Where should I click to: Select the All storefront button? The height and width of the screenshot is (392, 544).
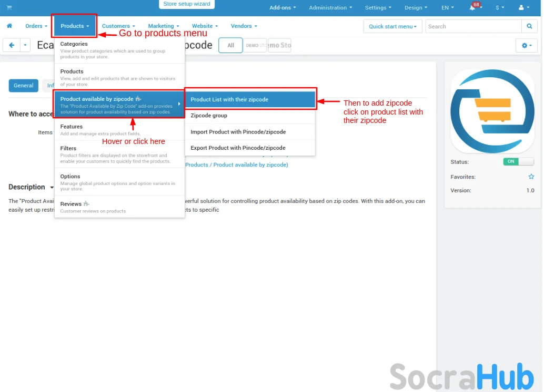pos(230,45)
